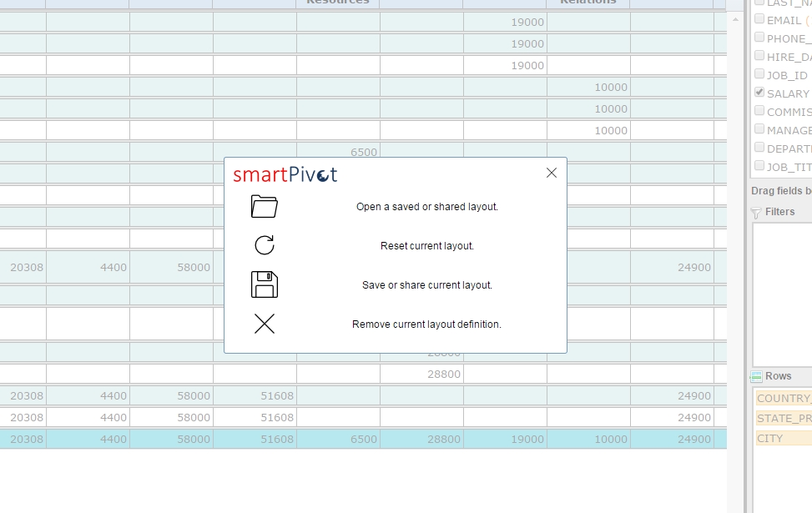The width and height of the screenshot is (812, 513).
Task: Select the COUNTRY row field item
Action: pyautogui.click(x=783, y=399)
